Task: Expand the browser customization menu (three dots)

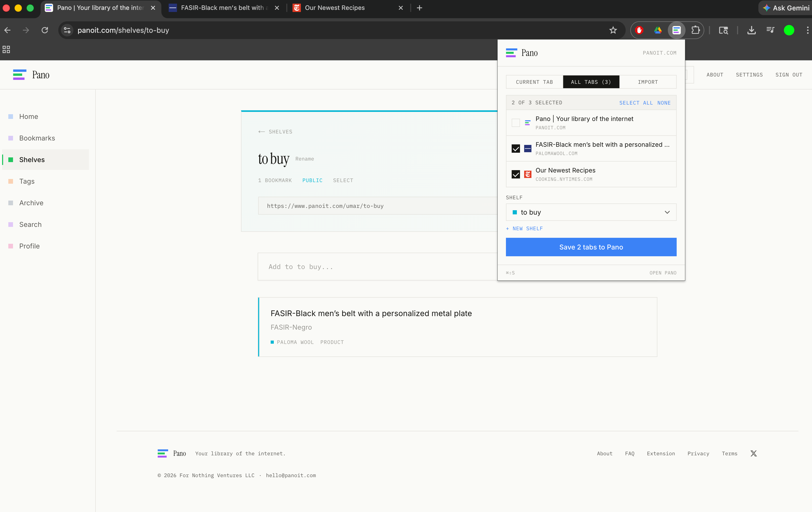Action: point(807,30)
